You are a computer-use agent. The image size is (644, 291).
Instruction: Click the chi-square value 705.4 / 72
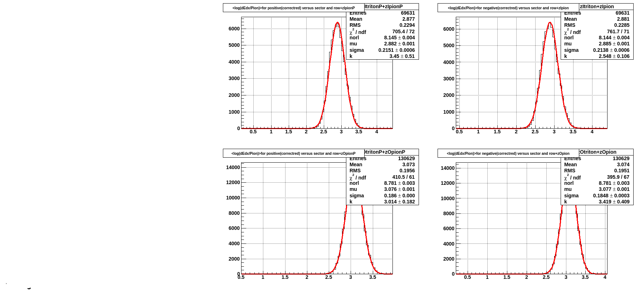(404, 31)
